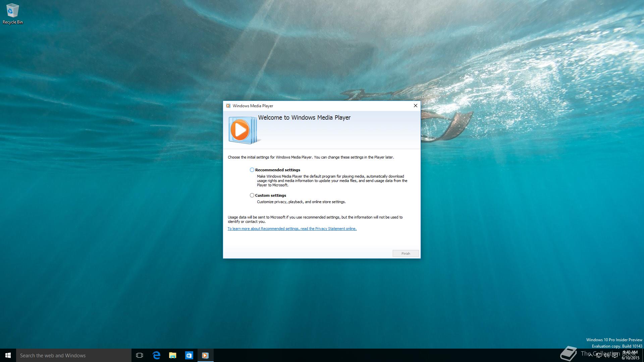Click the 'Welcome to Windows Media Player' heading
Image resolution: width=644 pixels, height=362 pixels.
click(304, 118)
